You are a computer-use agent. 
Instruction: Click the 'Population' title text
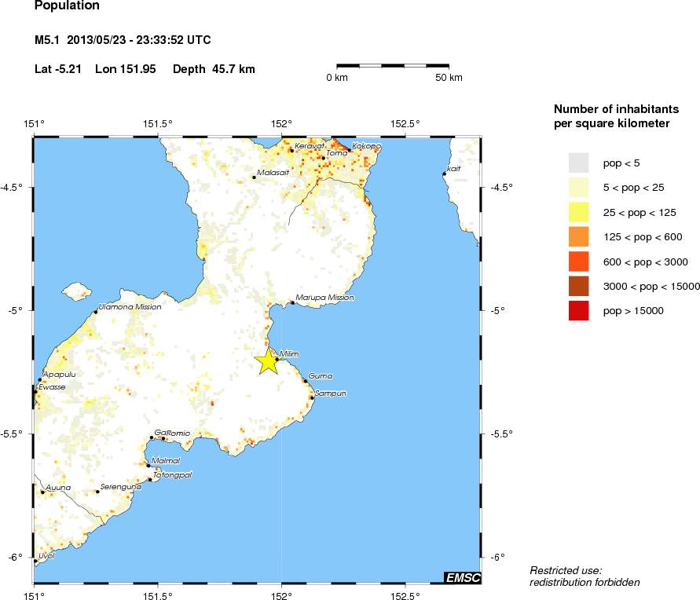click(x=67, y=6)
